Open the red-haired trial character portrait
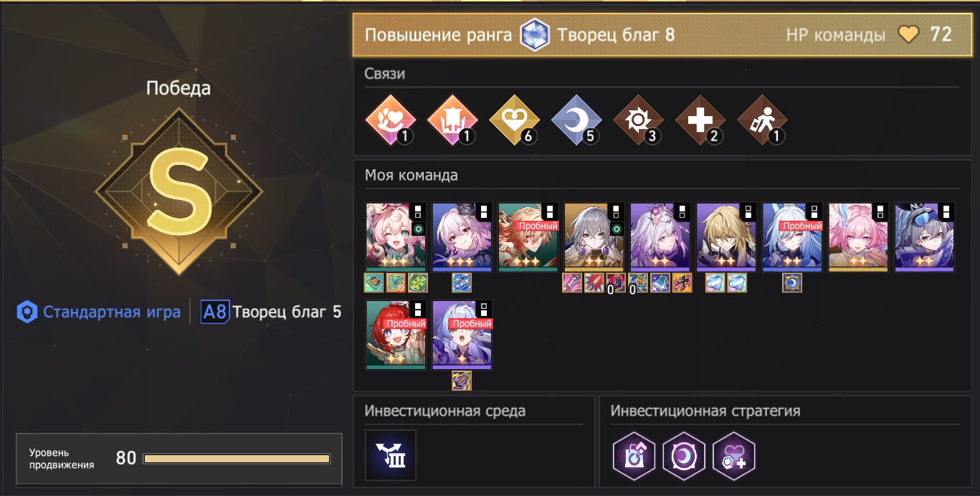The height and width of the screenshot is (496, 980). [396, 335]
